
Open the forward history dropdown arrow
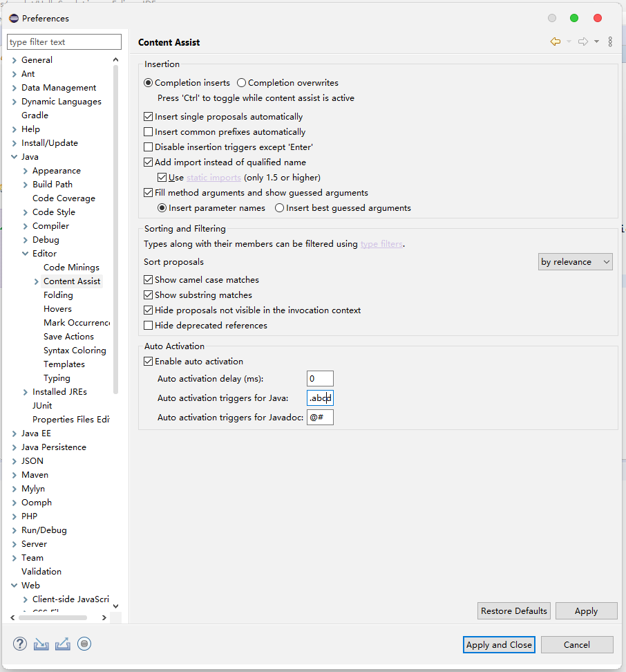pyautogui.click(x=597, y=41)
